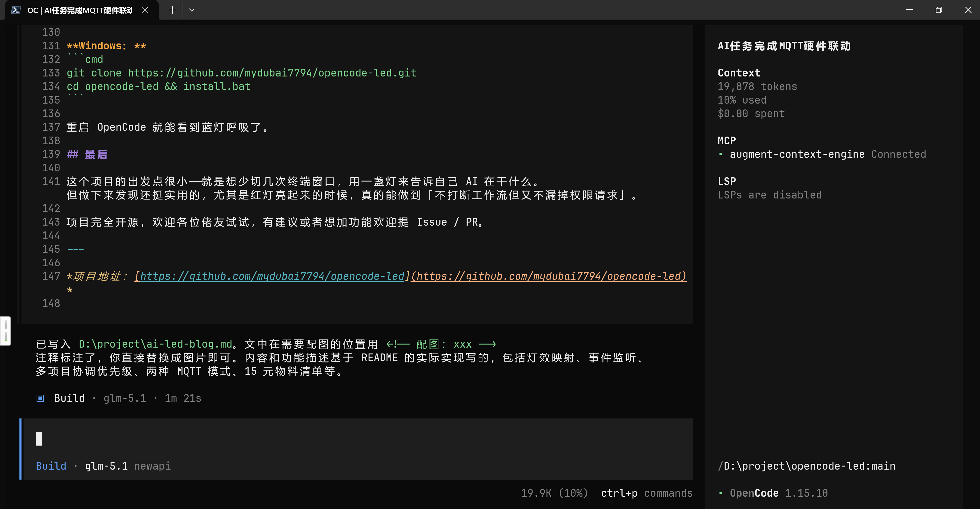Click the Build square status icon
Viewport: 980px width, 509px height.
[x=40, y=398]
